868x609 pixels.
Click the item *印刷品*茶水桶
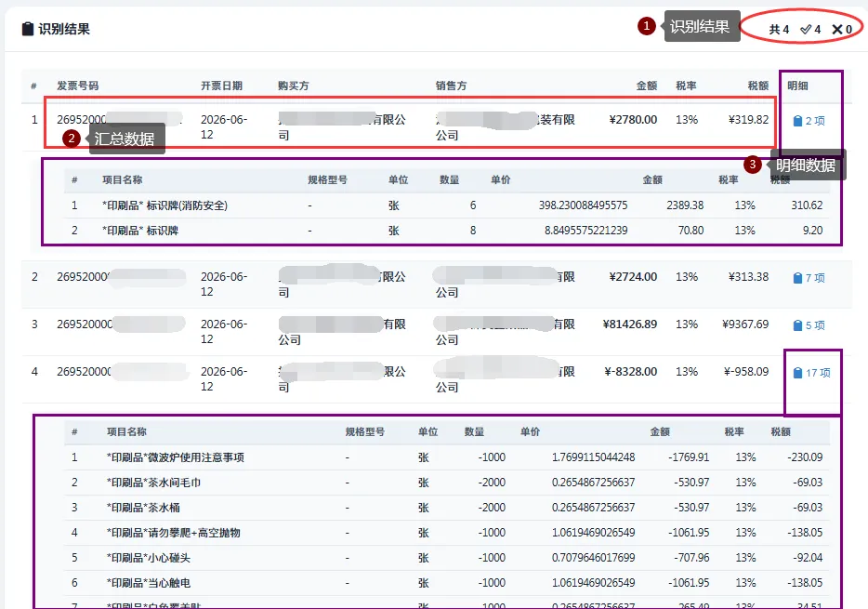coord(143,508)
